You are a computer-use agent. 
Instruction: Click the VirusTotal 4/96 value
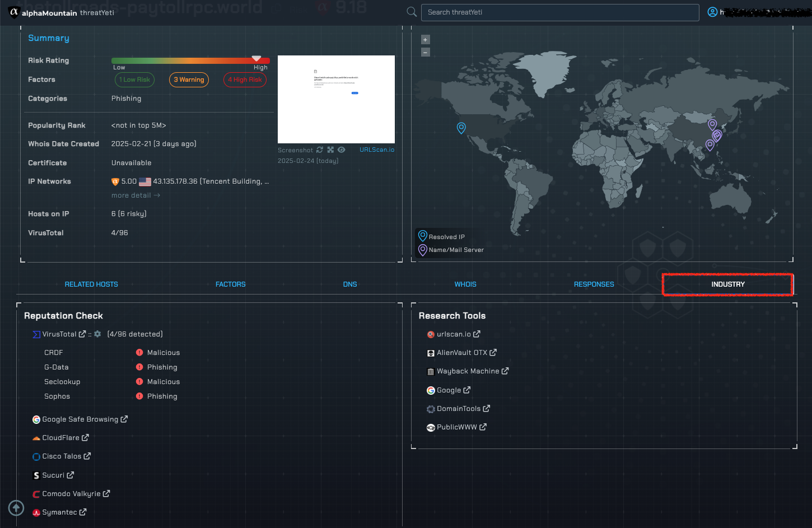120,233
